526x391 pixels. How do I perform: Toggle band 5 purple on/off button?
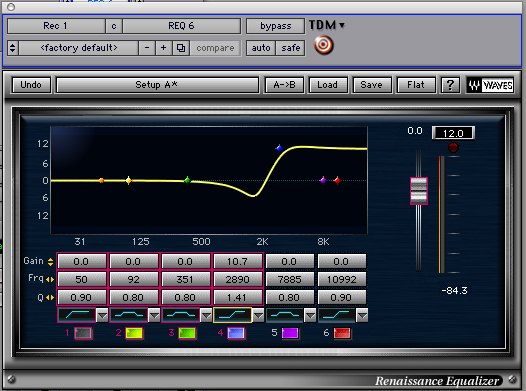tap(290, 333)
